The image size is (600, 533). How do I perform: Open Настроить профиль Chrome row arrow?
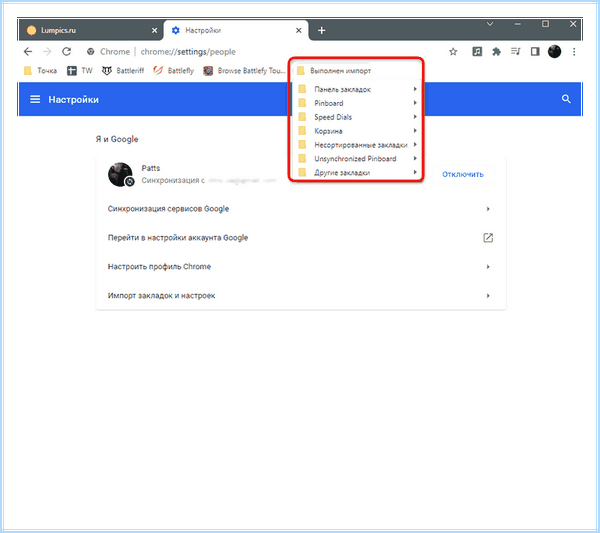coord(488,267)
